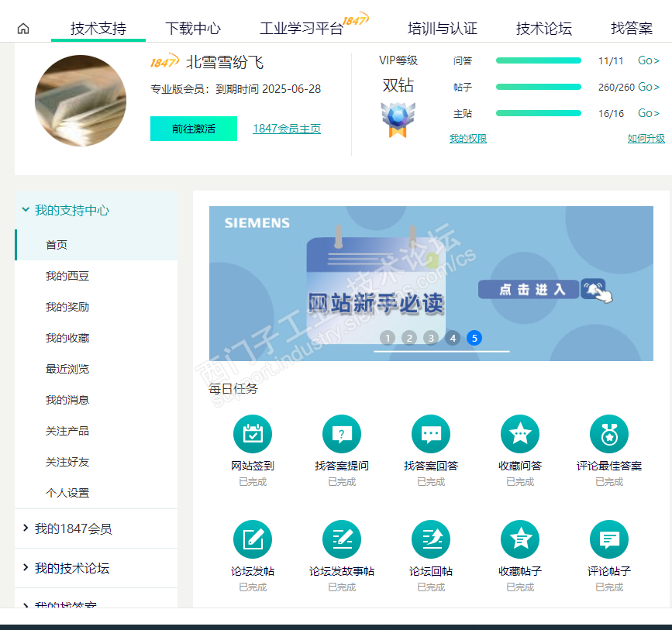Click the 主帖 progress bar
Image resolution: width=672 pixels, height=630 pixels.
click(x=538, y=113)
